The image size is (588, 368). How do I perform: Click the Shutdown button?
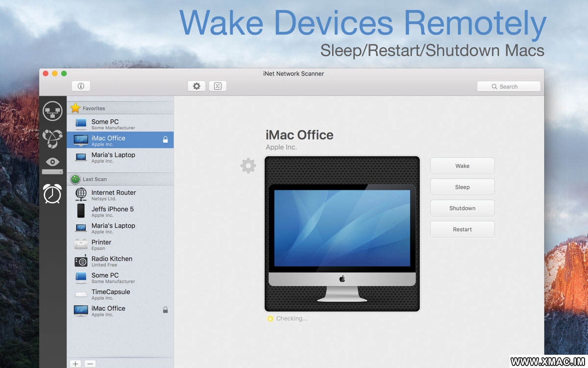pos(462,208)
